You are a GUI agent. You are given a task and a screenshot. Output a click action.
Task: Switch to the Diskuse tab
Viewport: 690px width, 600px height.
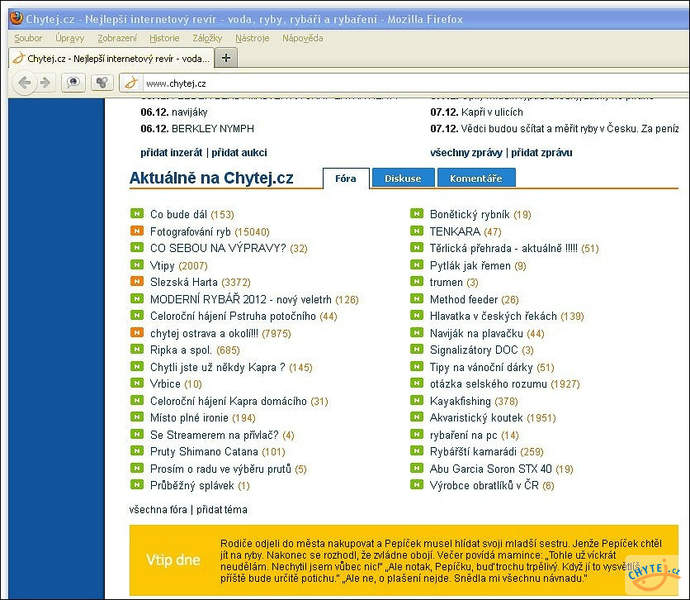(x=403, y=178)
